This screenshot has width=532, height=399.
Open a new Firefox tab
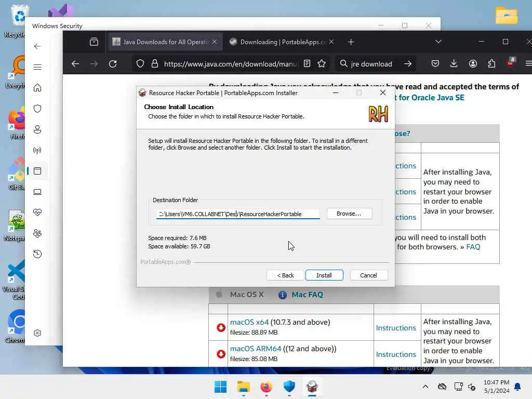(x=351, y=42)
